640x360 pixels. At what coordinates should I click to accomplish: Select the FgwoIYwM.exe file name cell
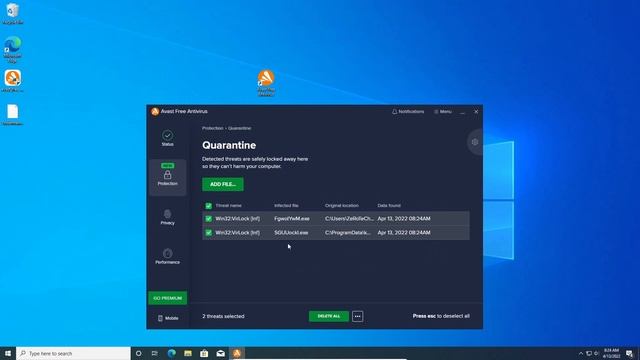click(x=292, y=219)
